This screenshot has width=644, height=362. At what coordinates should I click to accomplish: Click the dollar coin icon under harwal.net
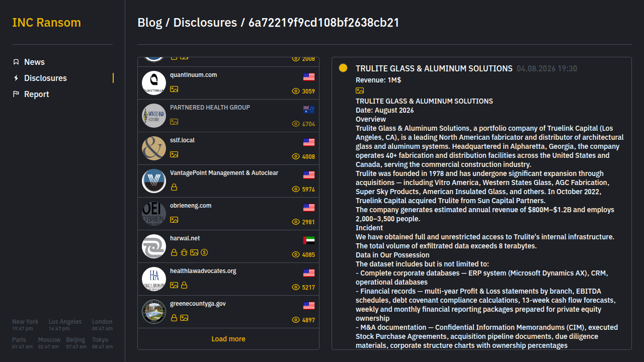coord(204,252)
